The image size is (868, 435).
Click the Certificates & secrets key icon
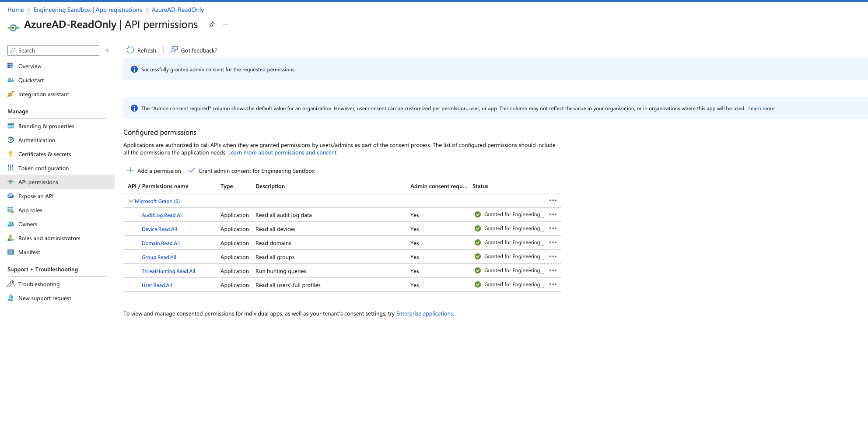10,154
